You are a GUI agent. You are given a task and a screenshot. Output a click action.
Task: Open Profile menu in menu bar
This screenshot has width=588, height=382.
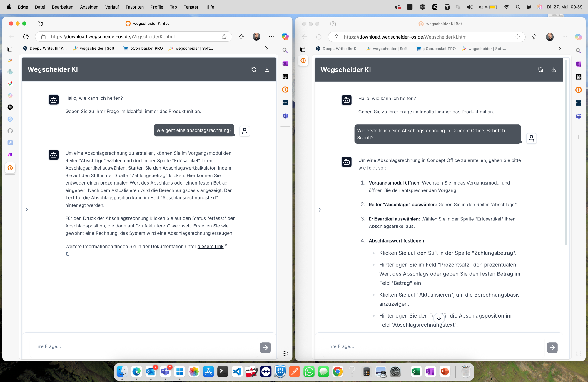[x=157, y=7]
